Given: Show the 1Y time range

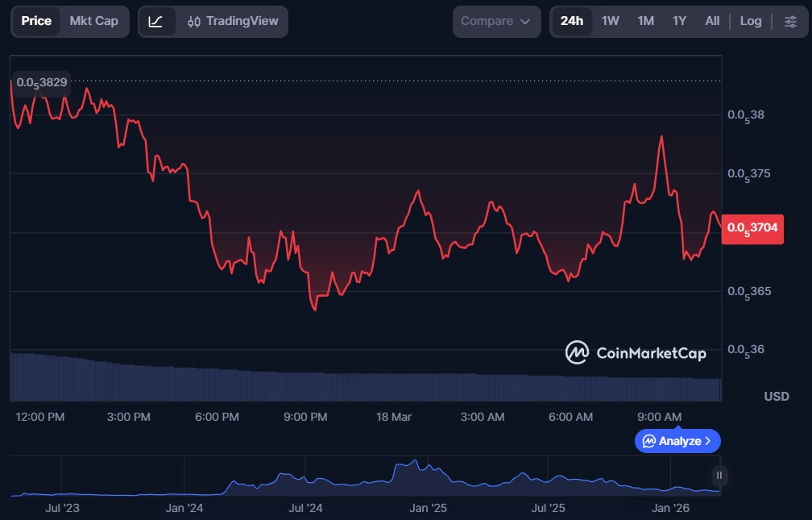Looking at the screenshot, I should (x=679, y=21).
